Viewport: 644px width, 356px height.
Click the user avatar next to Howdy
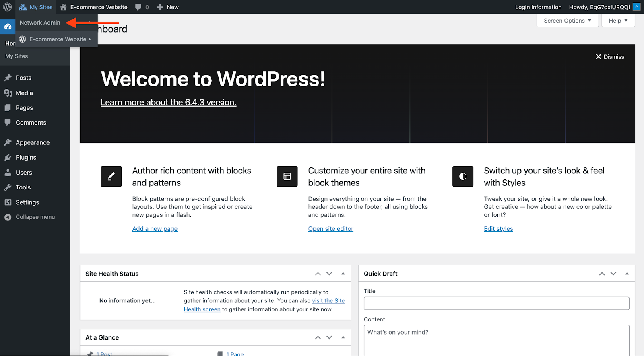coord(636,7)
